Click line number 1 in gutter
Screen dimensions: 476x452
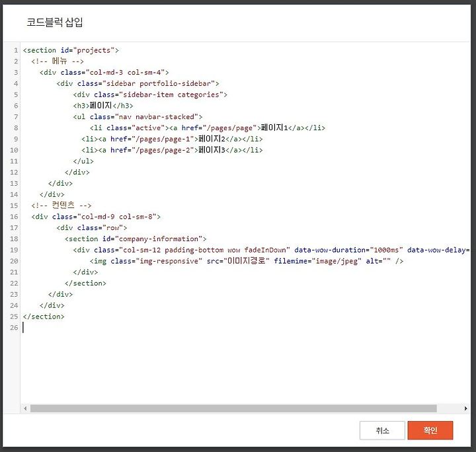(15, 50)
